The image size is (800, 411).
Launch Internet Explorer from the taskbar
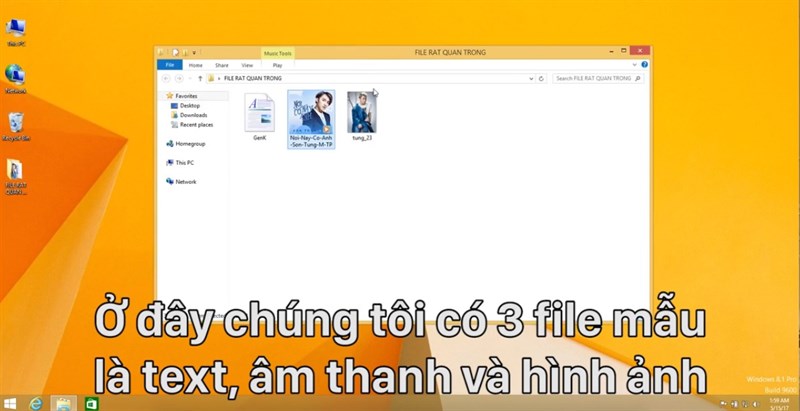[36, 403]
